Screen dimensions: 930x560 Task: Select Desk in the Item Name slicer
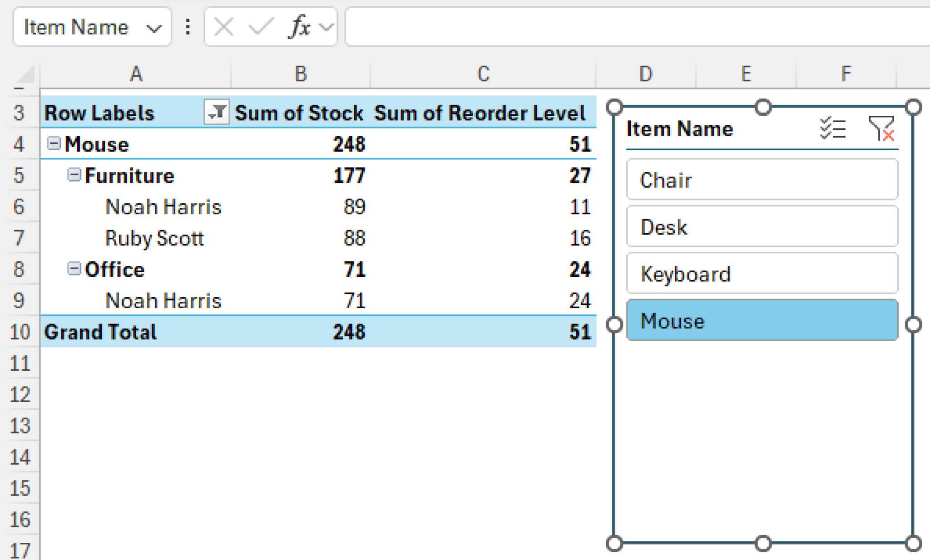tap(762, 226)
